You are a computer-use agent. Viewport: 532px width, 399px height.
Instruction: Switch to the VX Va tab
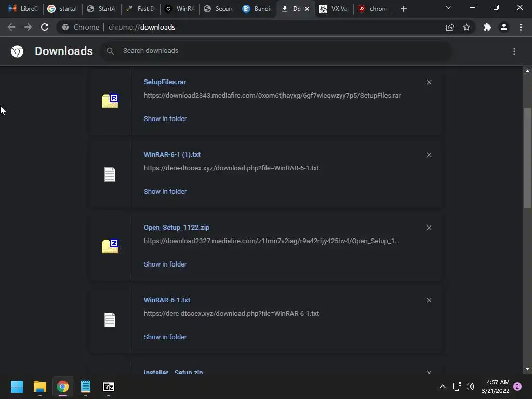(x=335, y=9)
